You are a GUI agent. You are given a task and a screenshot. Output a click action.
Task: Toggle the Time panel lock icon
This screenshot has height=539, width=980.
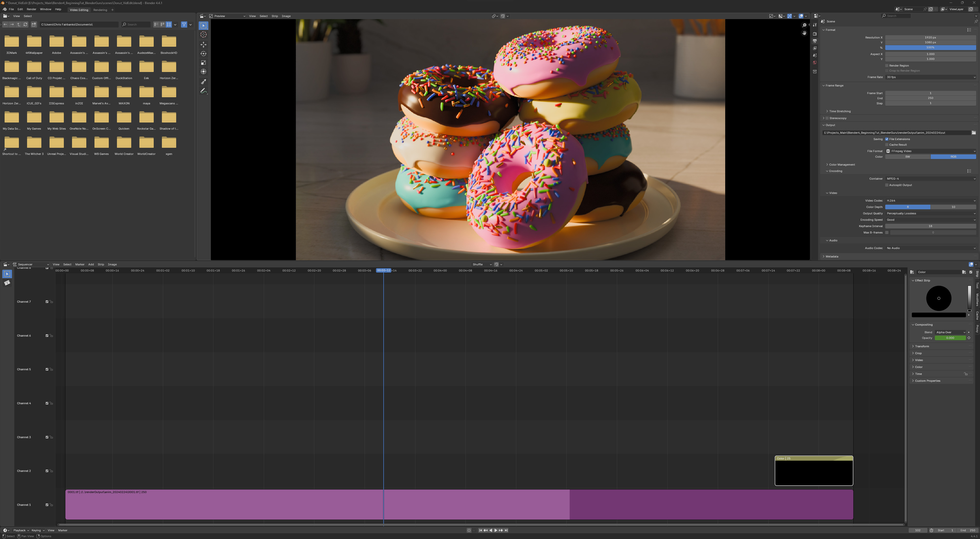(x=965, y=374)
